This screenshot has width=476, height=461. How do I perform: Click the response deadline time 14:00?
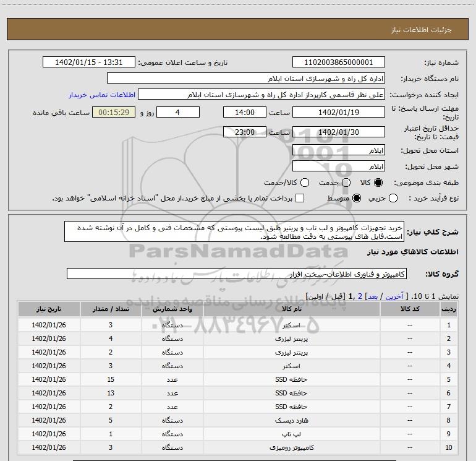click(245, 113)
